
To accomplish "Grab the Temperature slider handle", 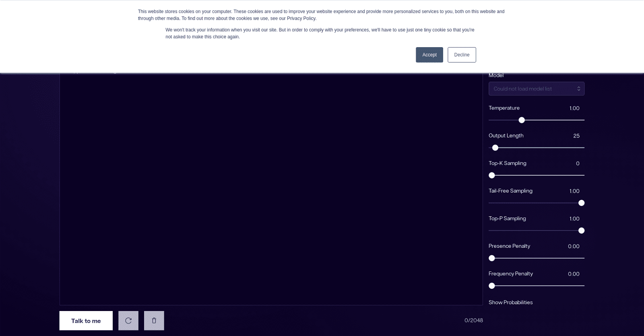I will point(522,120).
